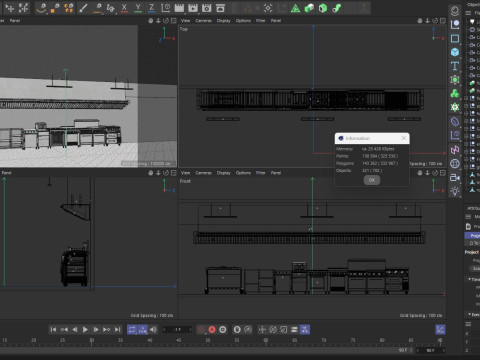Screen dimensions: 480x360
Task: Go to end of timeline
Action: tap(117, 330)
